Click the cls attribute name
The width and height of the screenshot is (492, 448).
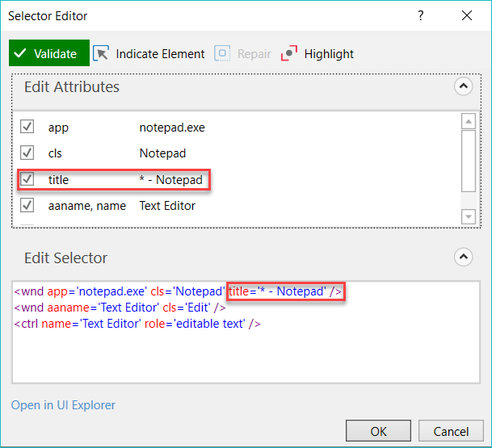click(55, 153)
